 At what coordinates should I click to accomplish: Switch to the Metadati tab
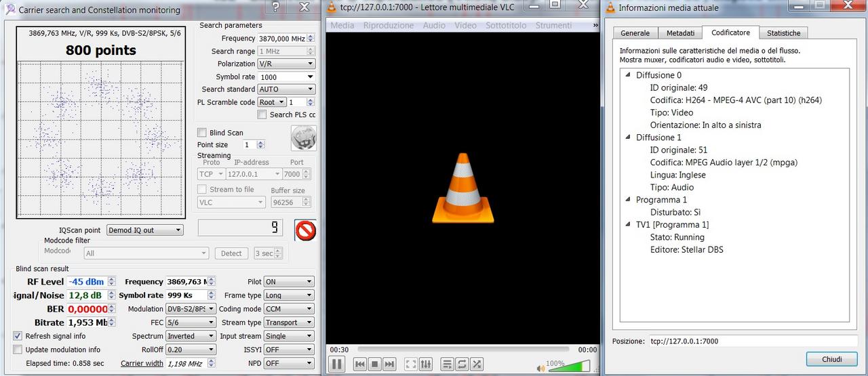point(680,33)
